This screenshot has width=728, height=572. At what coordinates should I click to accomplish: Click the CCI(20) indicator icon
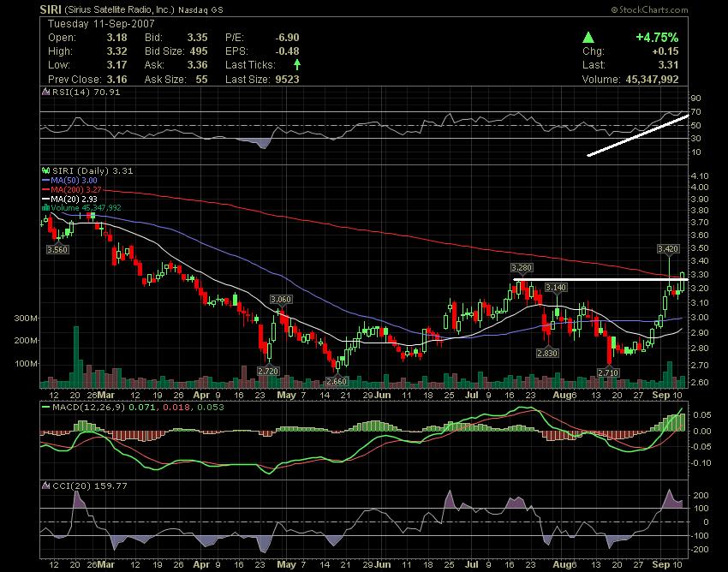45,486
